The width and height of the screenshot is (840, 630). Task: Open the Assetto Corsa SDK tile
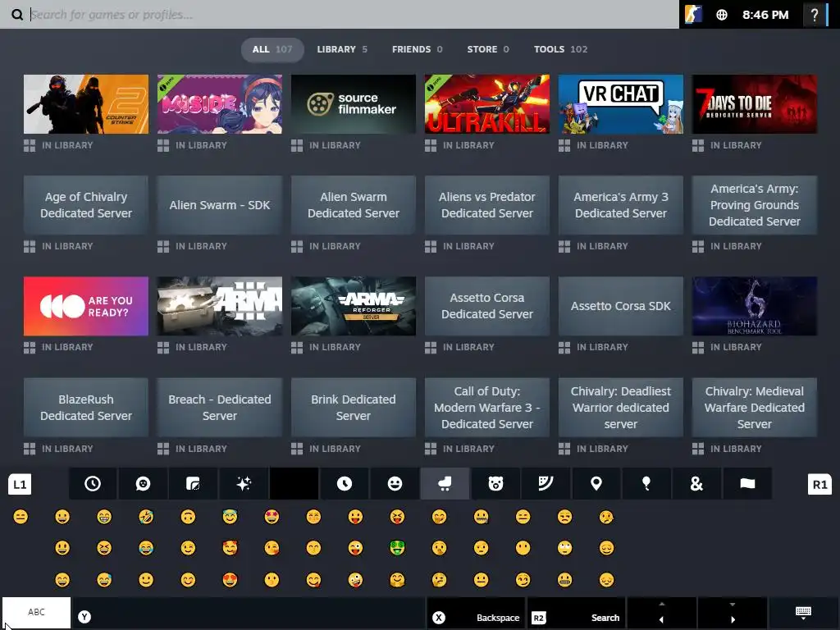tap(621, 306)
